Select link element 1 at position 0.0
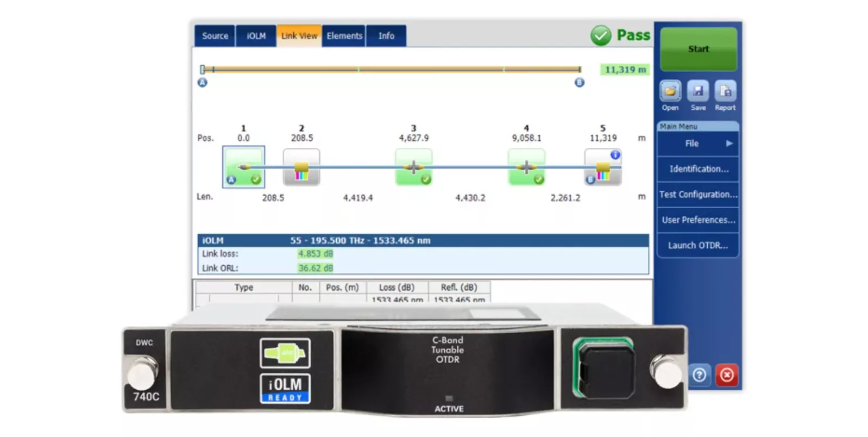The height and width of the screenshot is (437, 868). 244,167
